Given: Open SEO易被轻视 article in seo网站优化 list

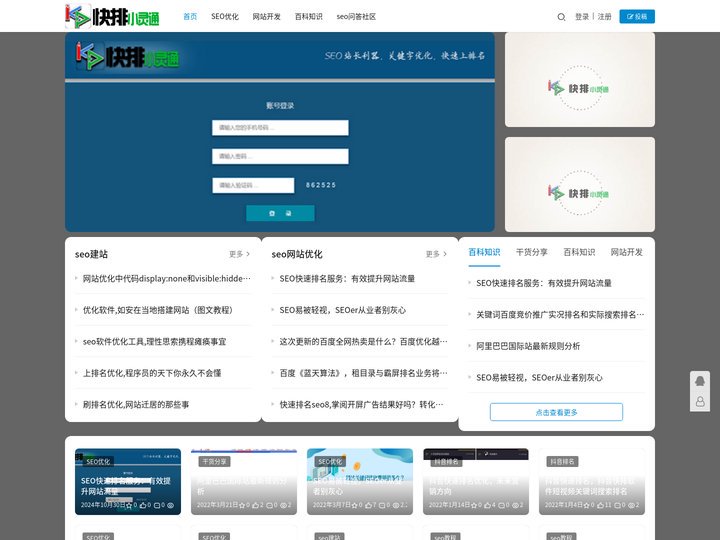Looking at the screenshot, I should (343, 310).
